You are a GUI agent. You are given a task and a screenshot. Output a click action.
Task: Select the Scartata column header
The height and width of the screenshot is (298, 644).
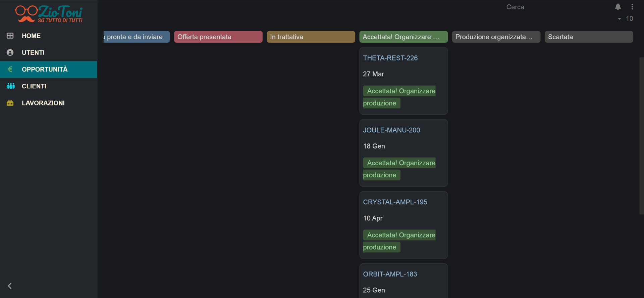(589, 37)
